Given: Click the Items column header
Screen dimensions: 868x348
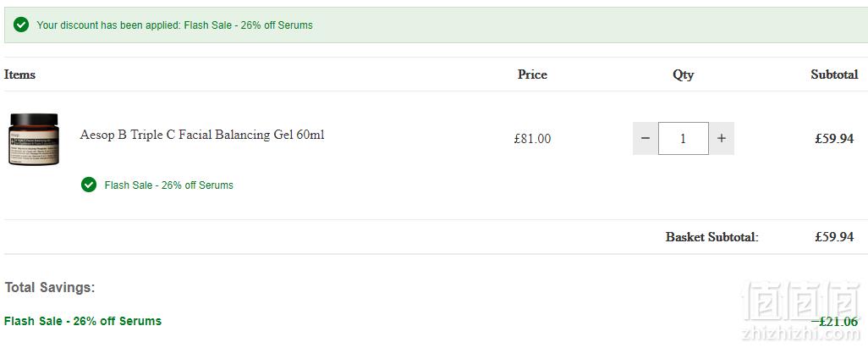Looking at the screenshot, I should [x=20, y=75].
